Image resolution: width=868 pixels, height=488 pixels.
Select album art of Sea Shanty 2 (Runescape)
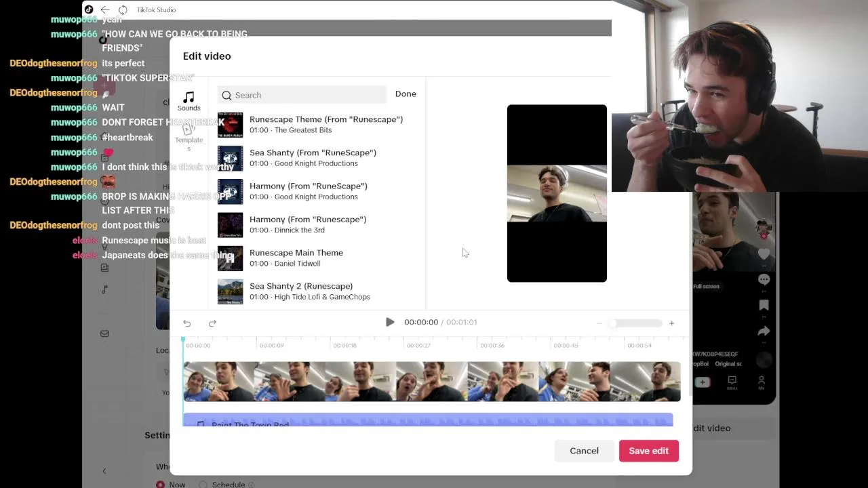coord(230,291)
